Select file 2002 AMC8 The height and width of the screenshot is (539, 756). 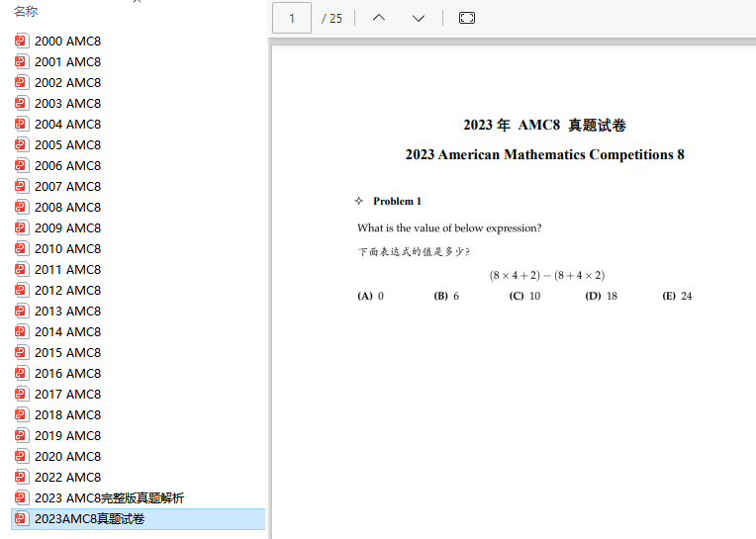[x=67, y=82]
